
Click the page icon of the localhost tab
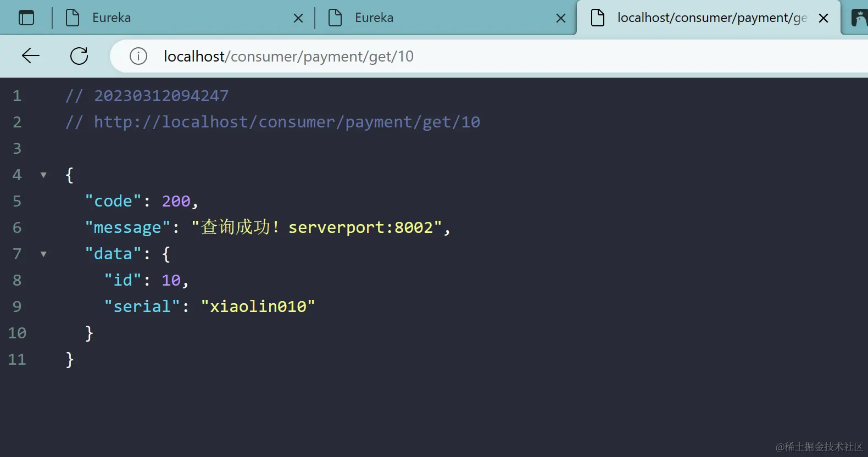[x=598, y=18]
